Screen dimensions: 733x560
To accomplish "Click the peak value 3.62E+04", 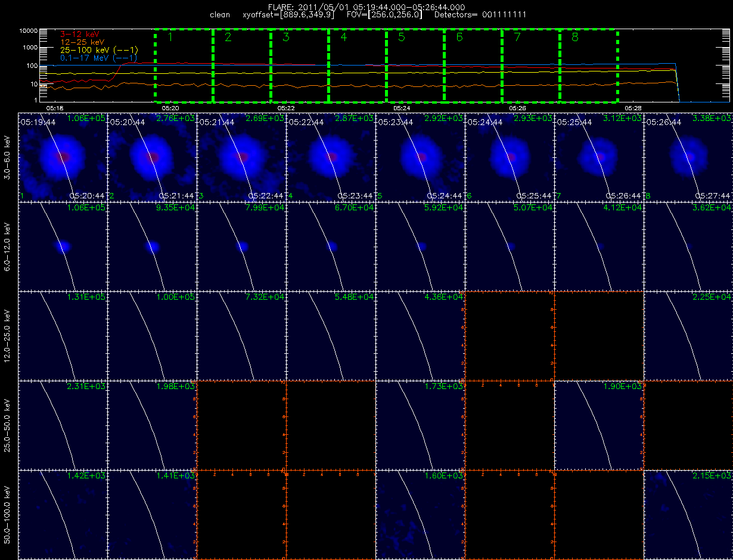I will [712, 208].
